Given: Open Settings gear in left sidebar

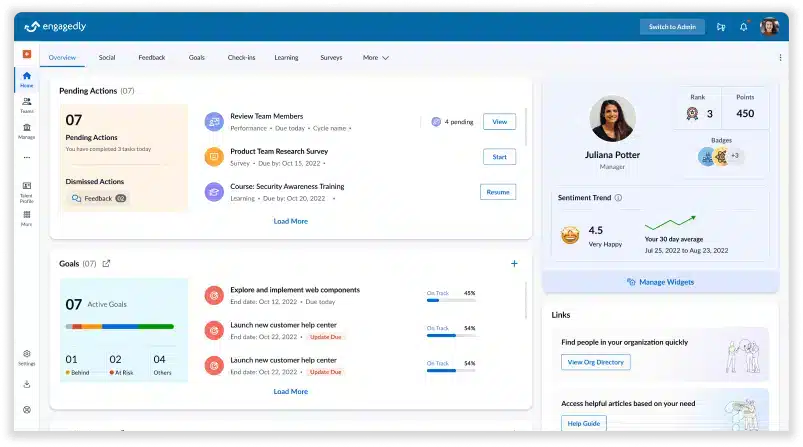Looking at the screenshot, I should pos(26,355).
